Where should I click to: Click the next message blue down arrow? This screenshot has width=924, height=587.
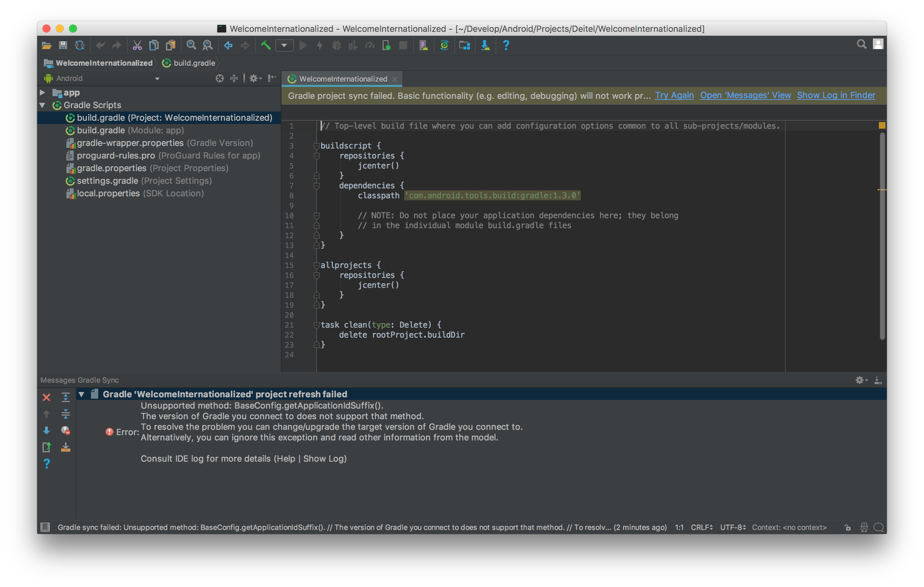[46, 430]
